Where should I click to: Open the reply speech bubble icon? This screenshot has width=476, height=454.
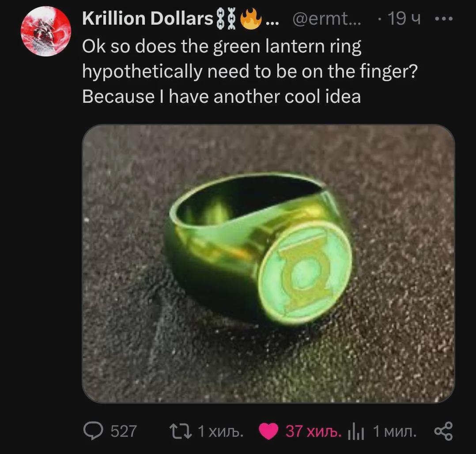(93, 431)
